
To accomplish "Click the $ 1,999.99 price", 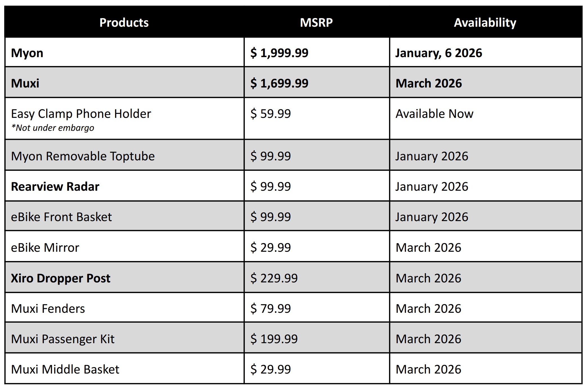I will pos(279,53).
